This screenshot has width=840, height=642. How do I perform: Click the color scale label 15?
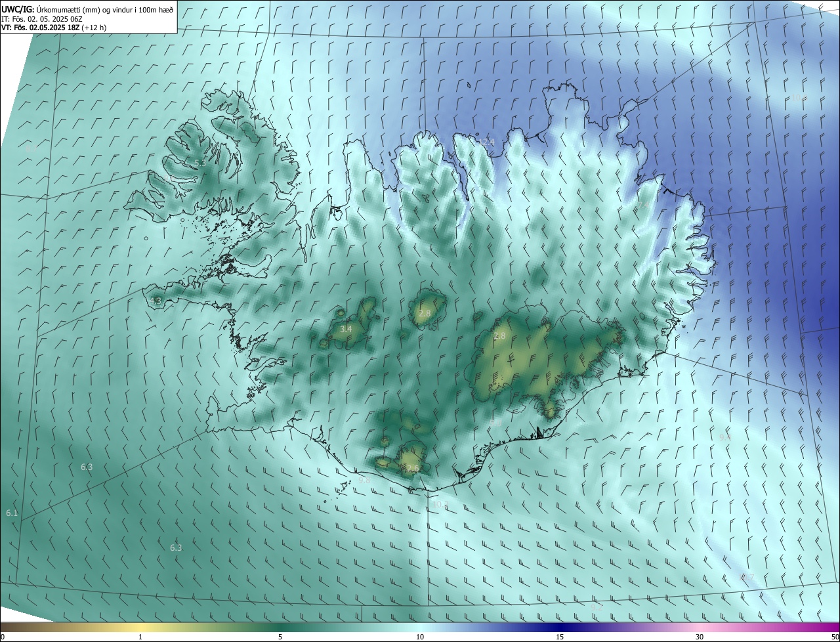(x=560, y=637)
